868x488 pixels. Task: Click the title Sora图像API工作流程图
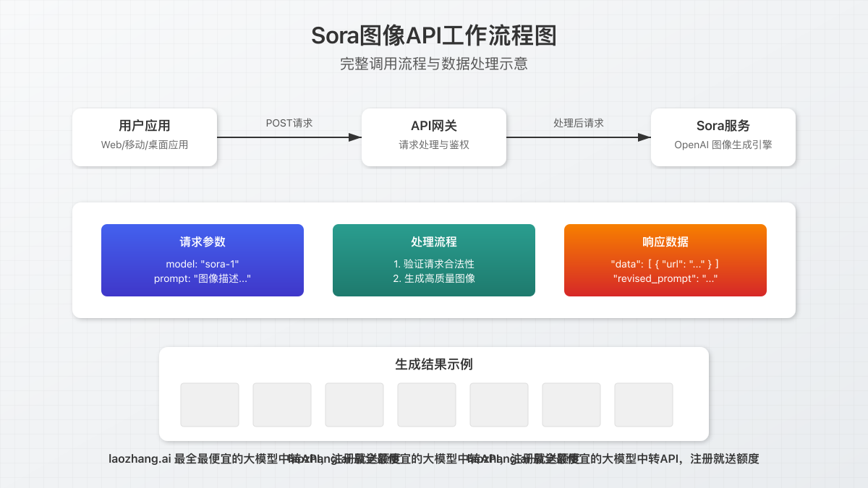click(x=434, y=35)
